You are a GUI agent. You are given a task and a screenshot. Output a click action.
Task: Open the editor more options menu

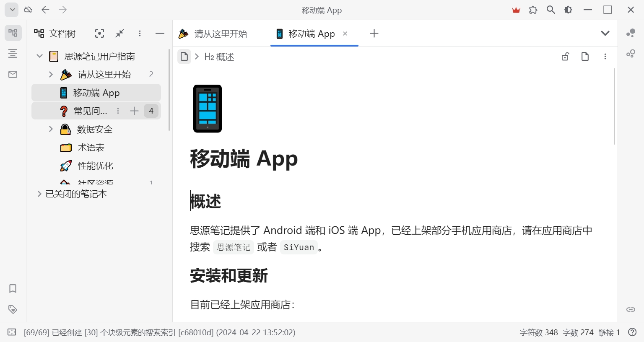pyautogui.click(x=605, y=57)
